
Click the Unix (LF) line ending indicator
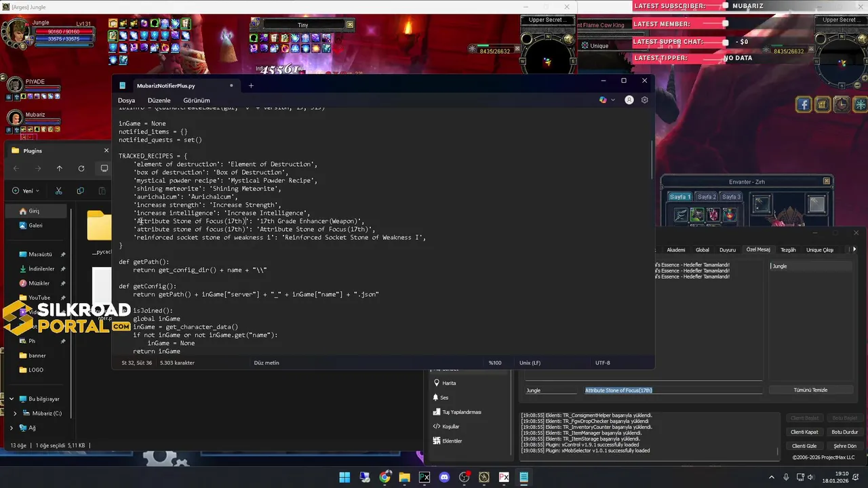pyautogui.click(x=530, y=363)
